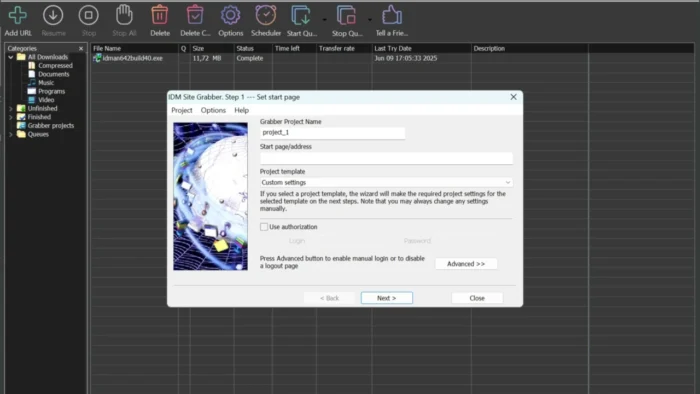Enable the Use authorization checkbox

point(264,227)
